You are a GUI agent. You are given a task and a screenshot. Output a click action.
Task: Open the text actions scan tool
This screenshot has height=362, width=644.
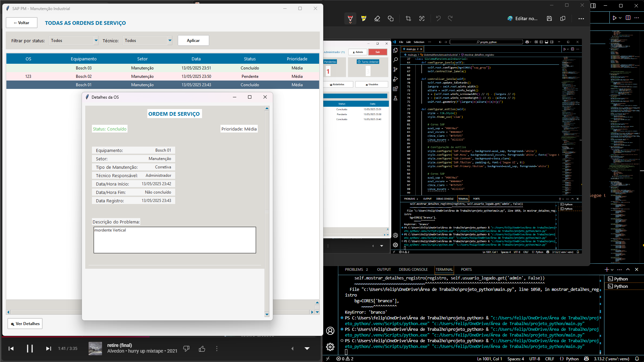(422, 18)
